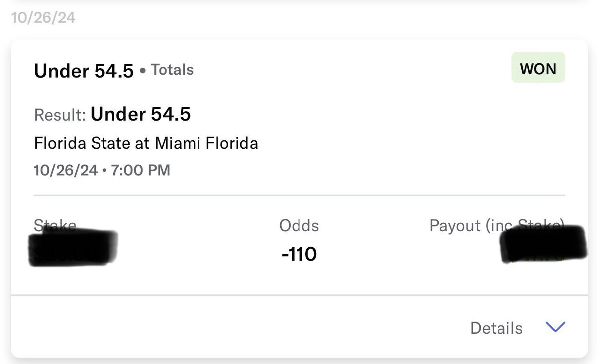Click the divider line above Details row
This screenshot has width=597, height=364.
tap(299, 296)
